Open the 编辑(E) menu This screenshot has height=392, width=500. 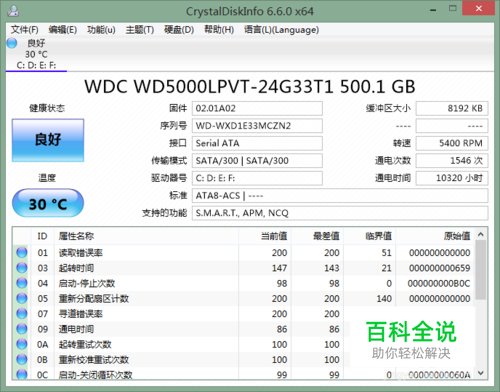[x=62, y=30]
